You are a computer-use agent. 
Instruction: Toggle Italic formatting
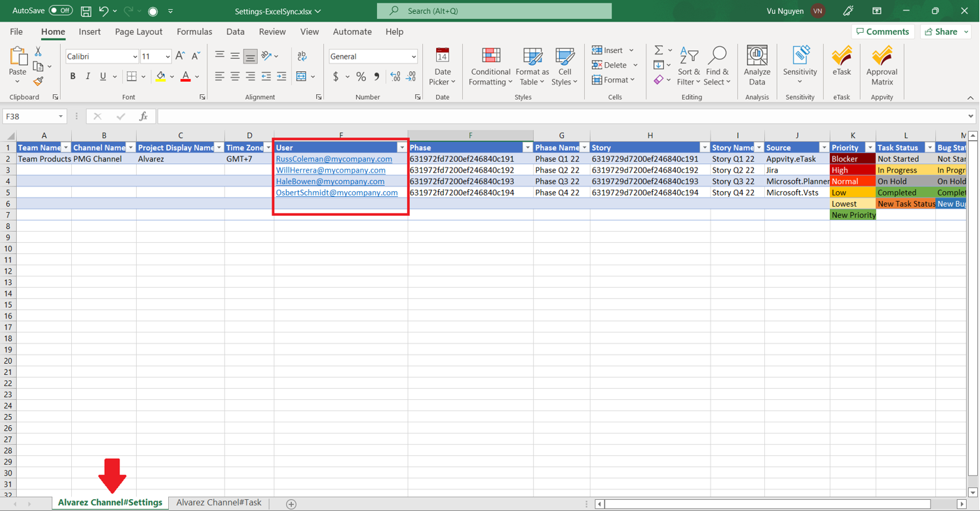(88, 77)
